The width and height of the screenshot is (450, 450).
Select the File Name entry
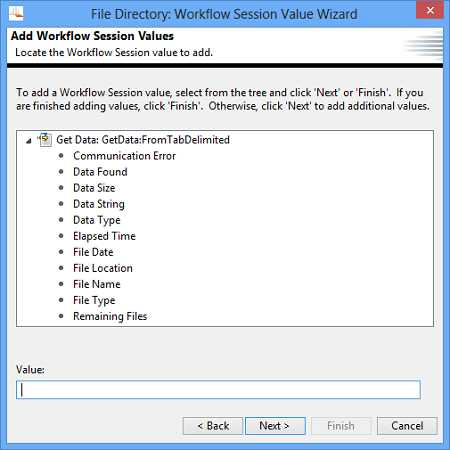click(x=97, y=284)
